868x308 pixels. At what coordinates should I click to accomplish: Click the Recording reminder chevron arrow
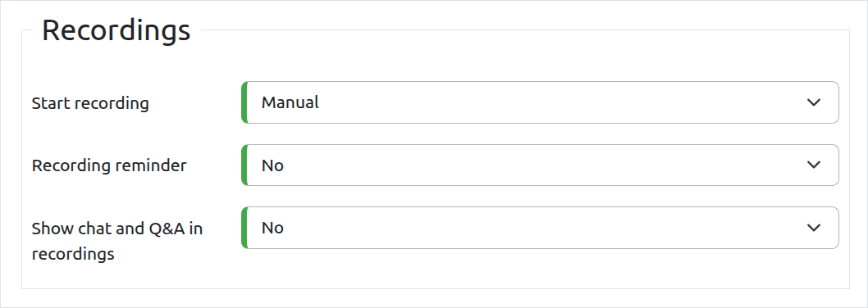point(813,165)
